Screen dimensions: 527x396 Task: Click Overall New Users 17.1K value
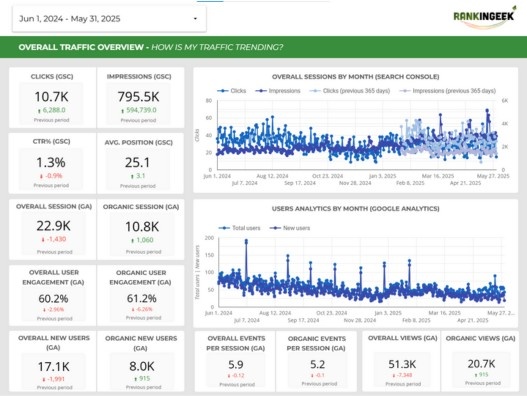click(54, 367)
